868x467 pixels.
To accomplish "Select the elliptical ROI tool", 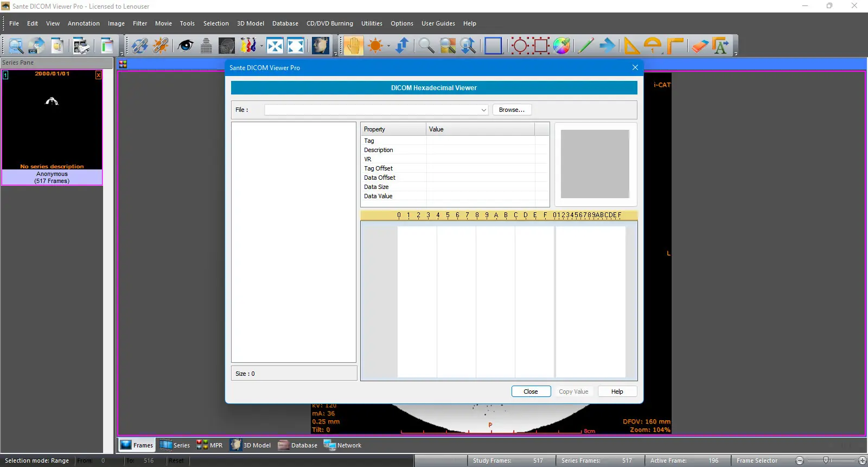I will 520,46.
